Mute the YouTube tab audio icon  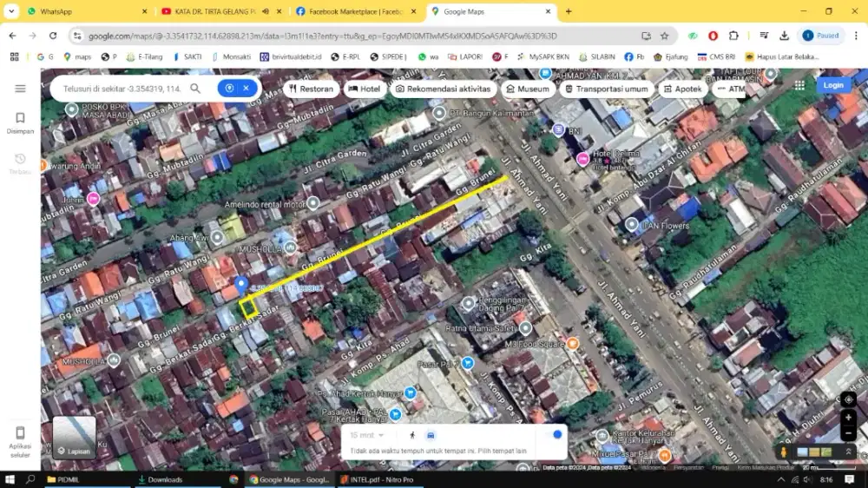[266, 11]
